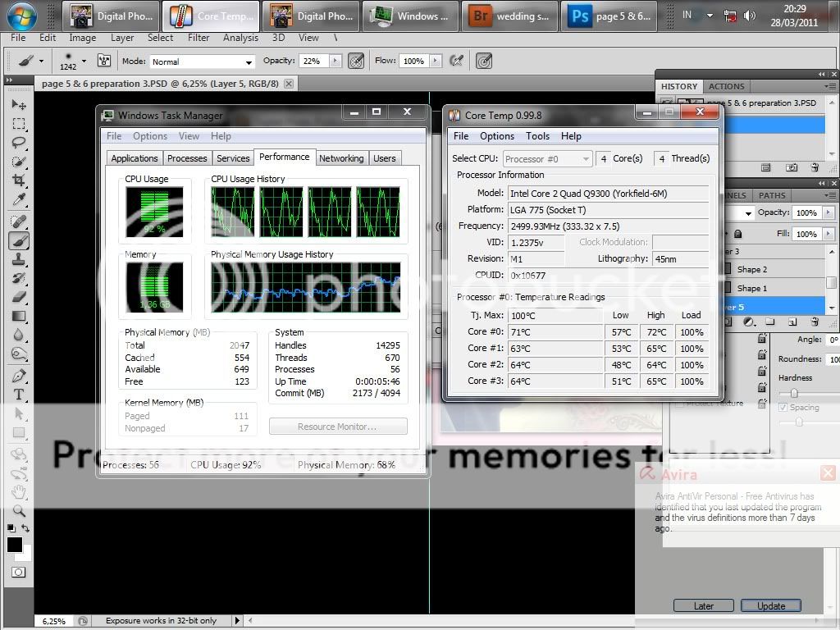Click the Hardness slider in Brush panel
840x630 pixels.
tap(794, 393)
